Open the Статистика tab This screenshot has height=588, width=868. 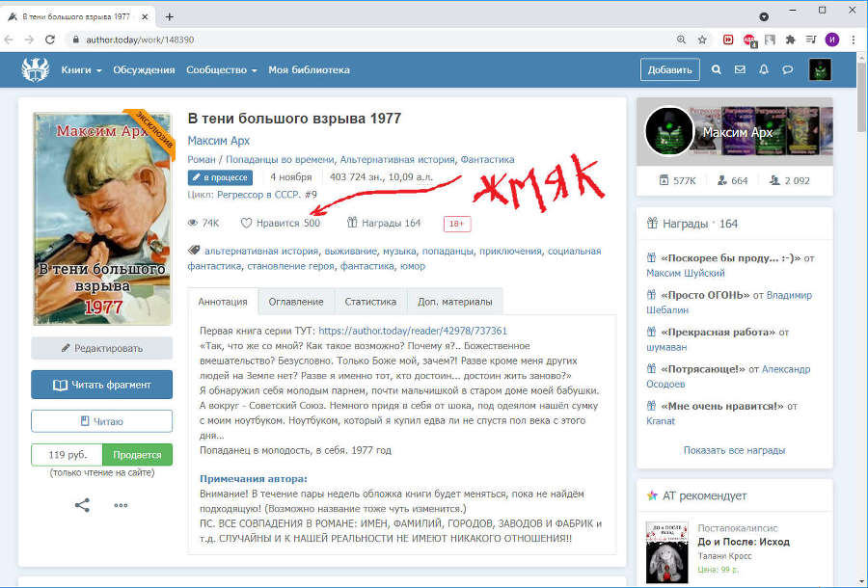[370, 301]
